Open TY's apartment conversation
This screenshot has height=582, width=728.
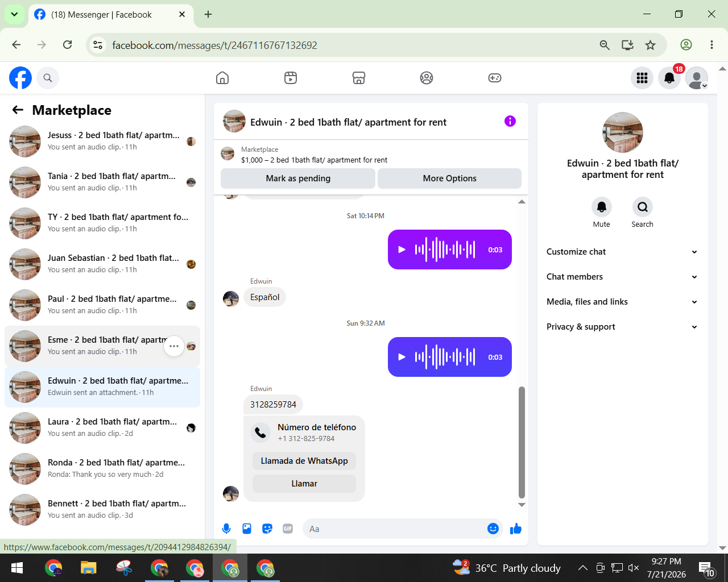coord(102,223)
